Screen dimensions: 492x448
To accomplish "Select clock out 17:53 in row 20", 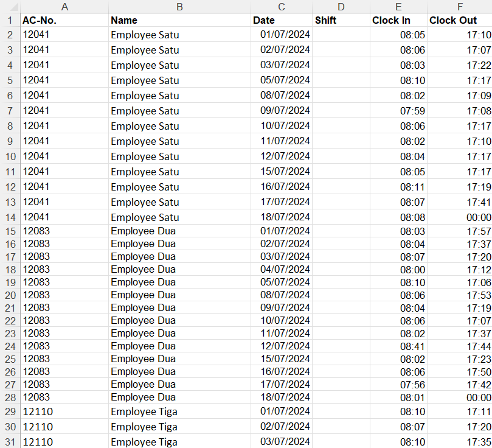I will tap(460, 295).
